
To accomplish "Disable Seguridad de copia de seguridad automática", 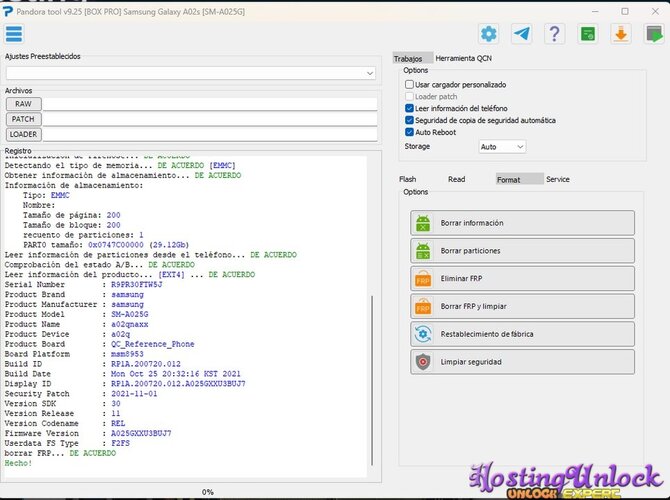I will point(409,120).
